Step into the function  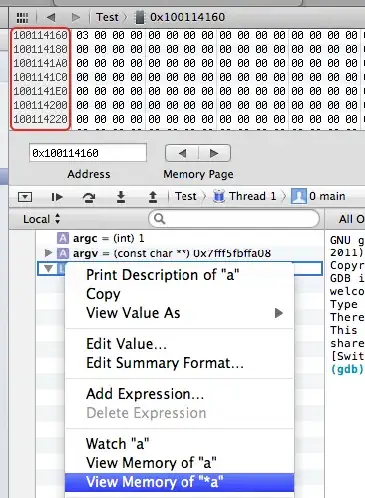point(121,197)
